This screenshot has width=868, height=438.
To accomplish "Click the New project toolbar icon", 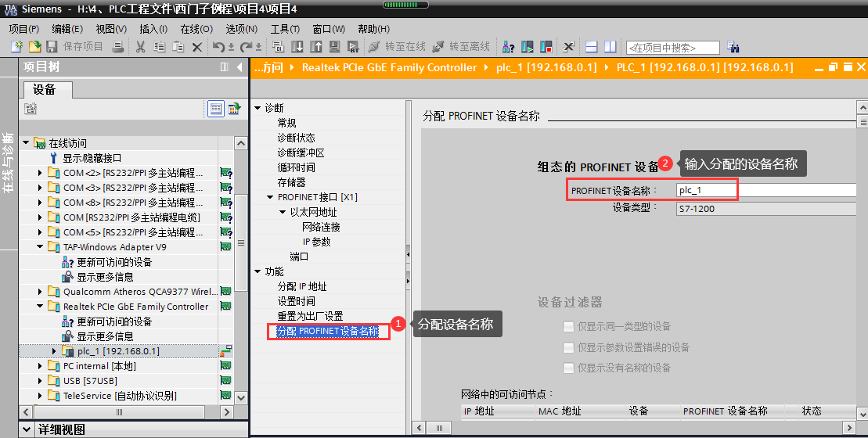I will coord(16,47).
